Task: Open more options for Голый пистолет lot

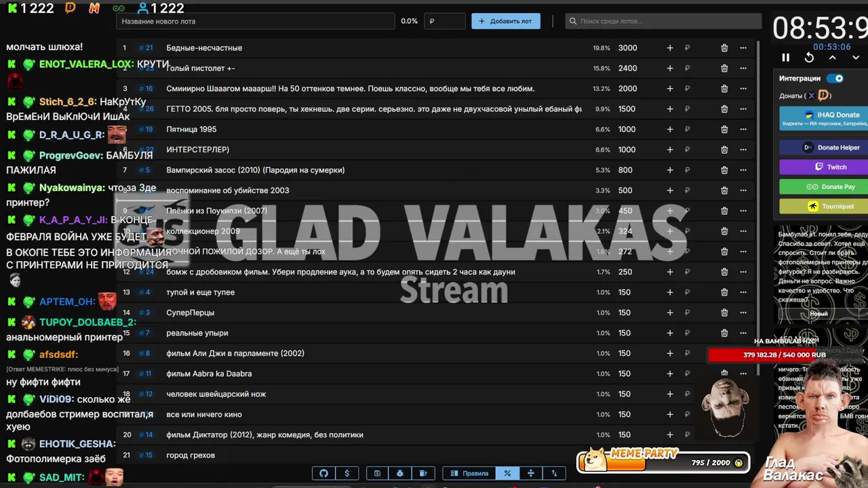Action: coord(743,68)
